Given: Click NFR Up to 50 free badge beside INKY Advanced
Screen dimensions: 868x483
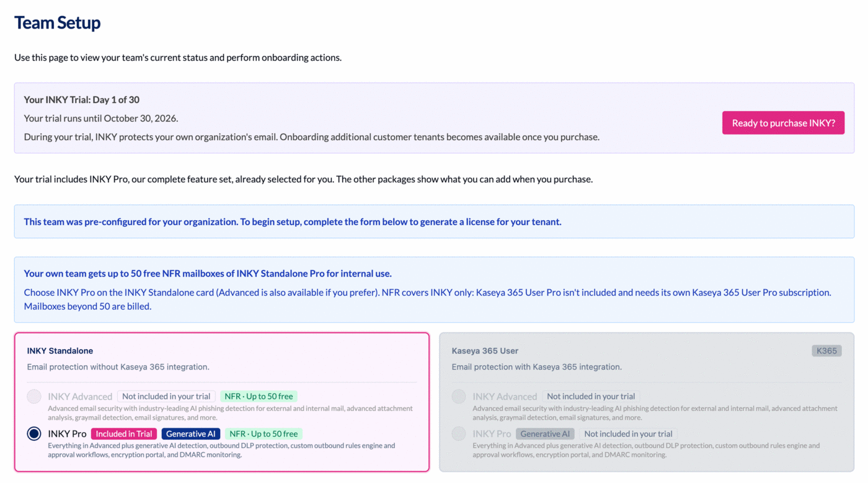Looking at the screenshot, I should (x=259, y=396).
